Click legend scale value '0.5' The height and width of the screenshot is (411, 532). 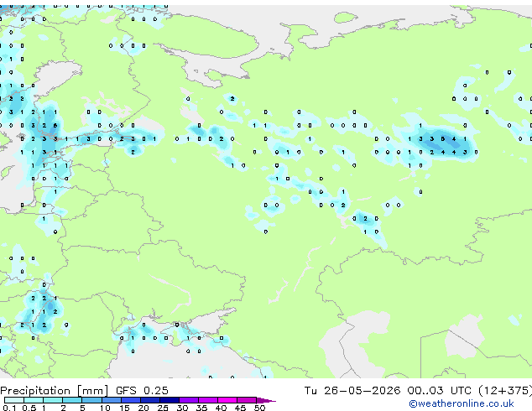tap(29, 408)
